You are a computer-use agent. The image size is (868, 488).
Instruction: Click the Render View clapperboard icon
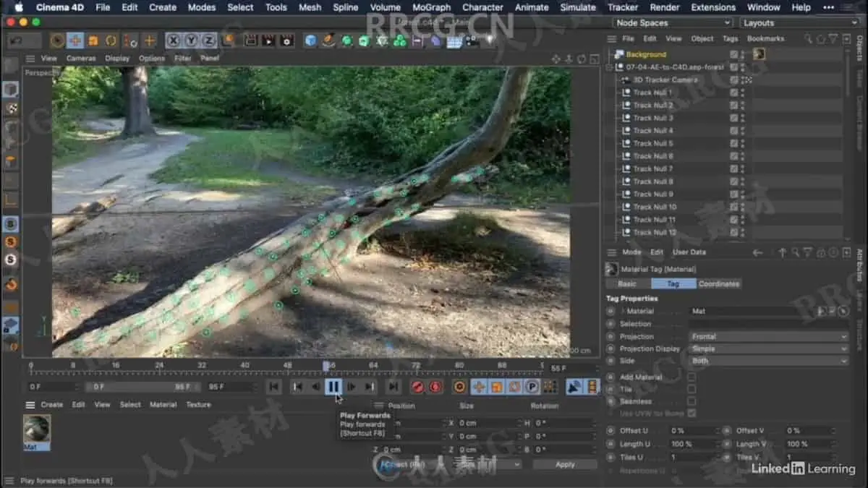(250, 40)
